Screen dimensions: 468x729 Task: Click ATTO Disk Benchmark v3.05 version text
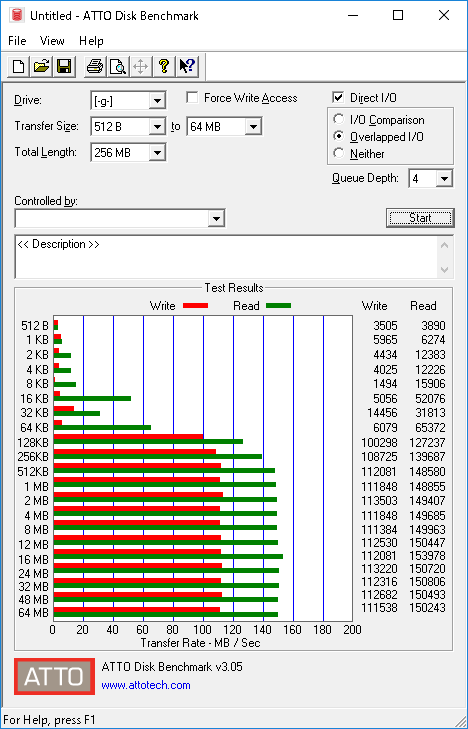pos(172,667)
